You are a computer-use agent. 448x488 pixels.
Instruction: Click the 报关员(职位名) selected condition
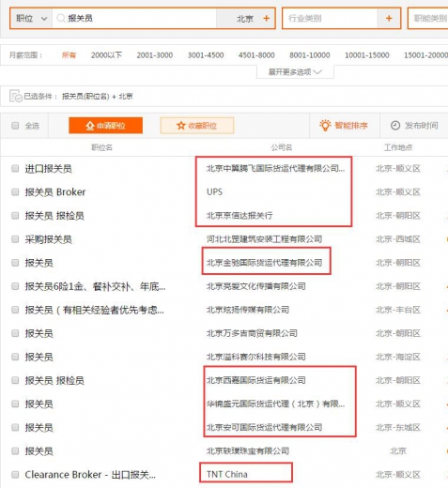point(85,97)
